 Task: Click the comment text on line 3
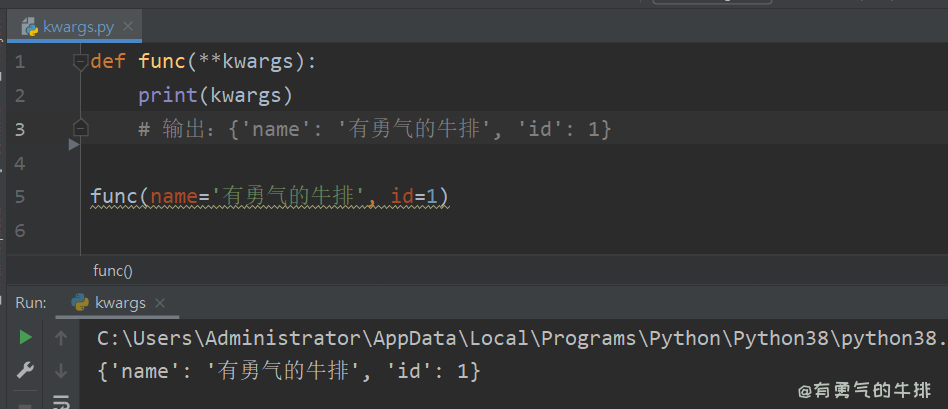[x=375, y=129]
